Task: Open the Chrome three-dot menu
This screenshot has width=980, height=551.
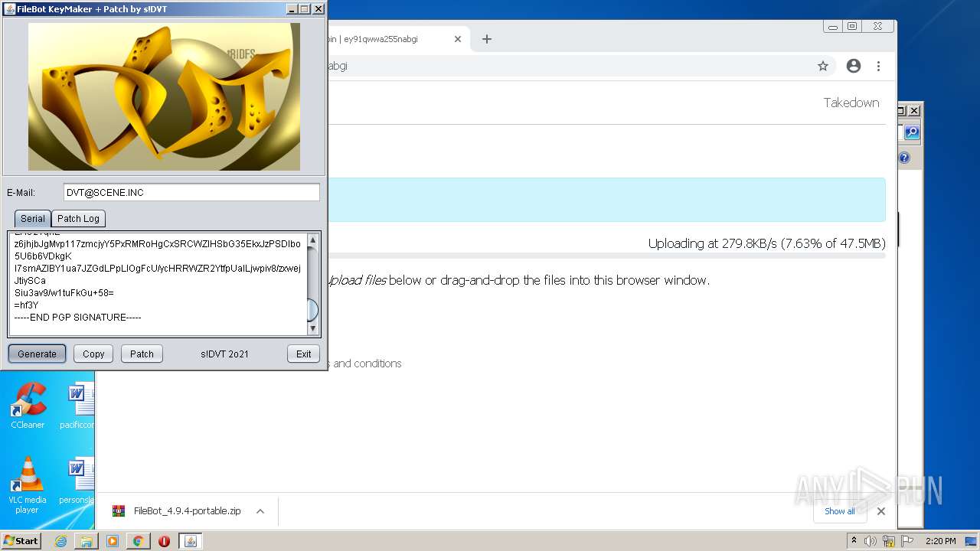Action: [879, 66]
